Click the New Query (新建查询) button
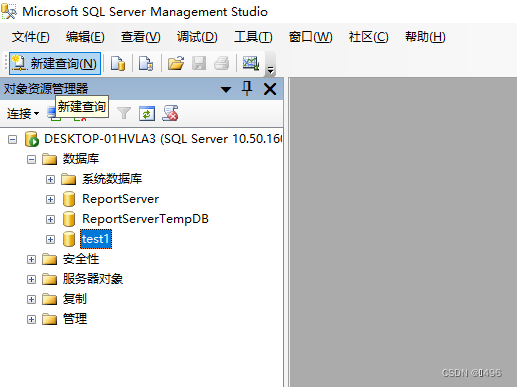The image size is (517, 387). [x=55, y=63]
